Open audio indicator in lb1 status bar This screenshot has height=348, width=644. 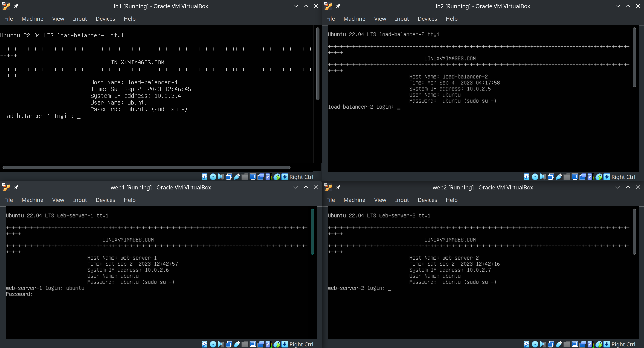coord(221,177)
